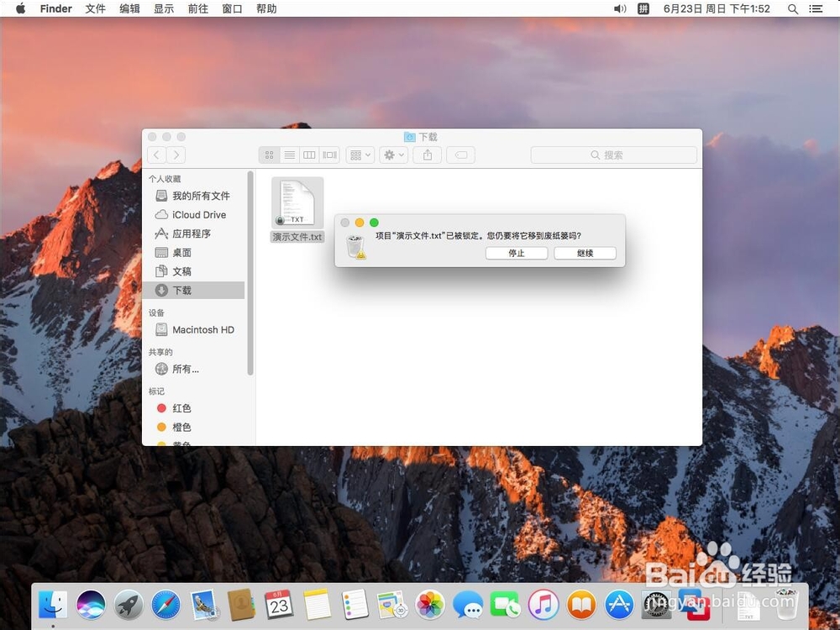This screenshot has height=630, width=840.
Task: Open iCloud Drive in sidebar
Action: pyautogui.click(x=194, y=215)
